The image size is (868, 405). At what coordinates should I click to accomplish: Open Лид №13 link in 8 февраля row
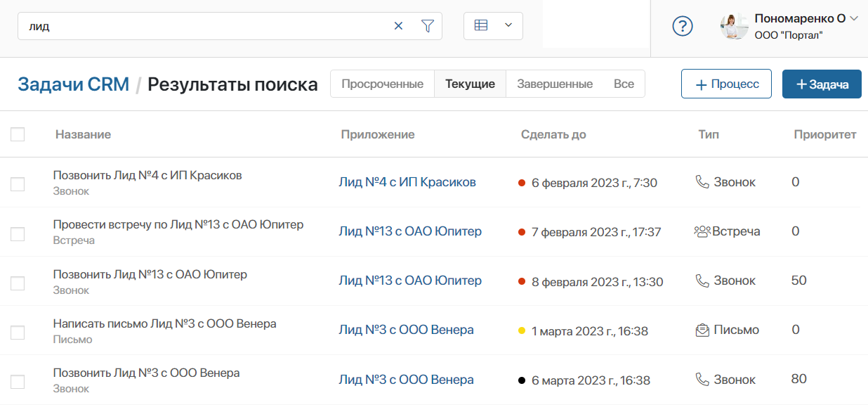pyautogui.click(x=410, y=281)
